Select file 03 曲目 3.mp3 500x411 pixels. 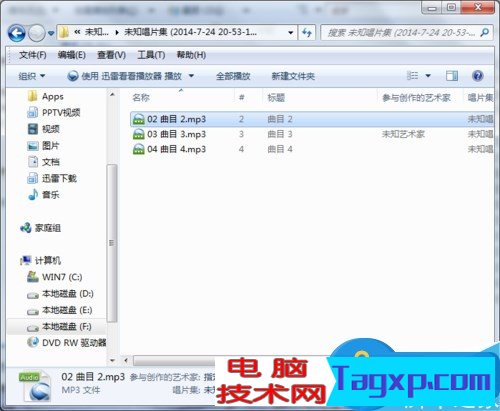(176, 134)
